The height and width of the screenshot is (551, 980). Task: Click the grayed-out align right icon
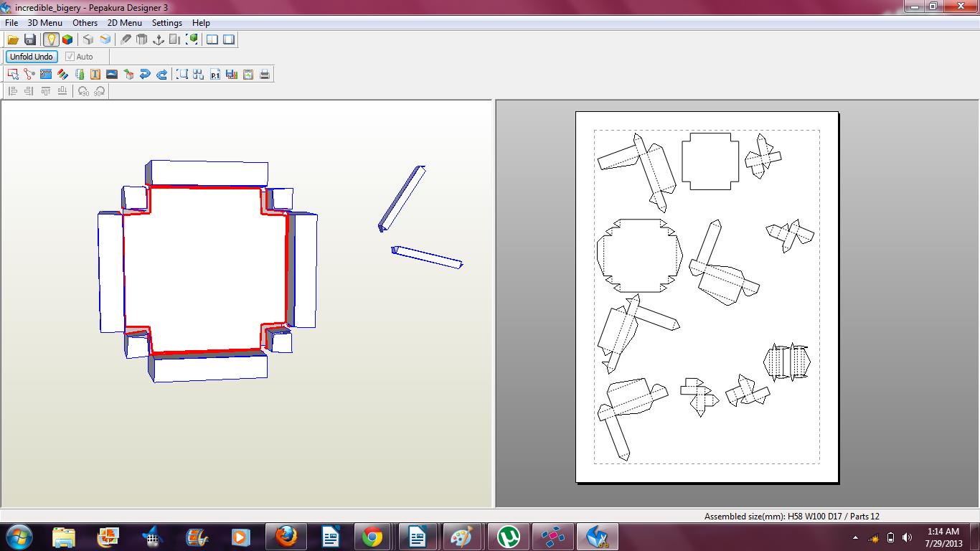click(x=29, y=91)
